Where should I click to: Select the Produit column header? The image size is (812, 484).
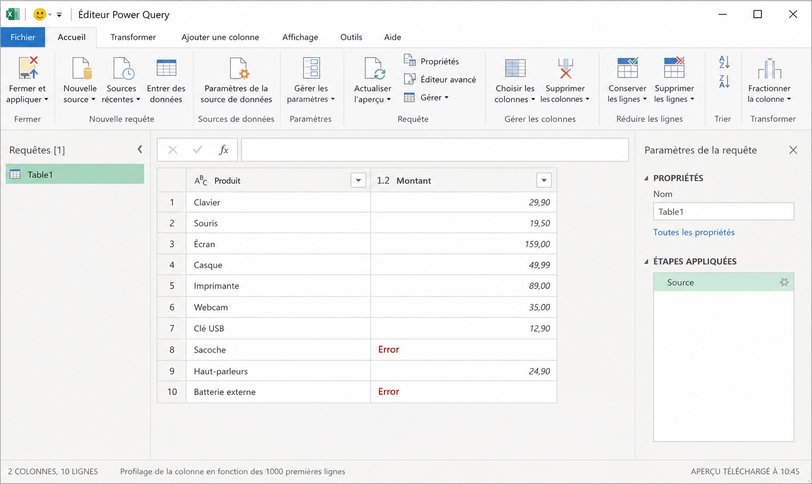click(279, 180)
